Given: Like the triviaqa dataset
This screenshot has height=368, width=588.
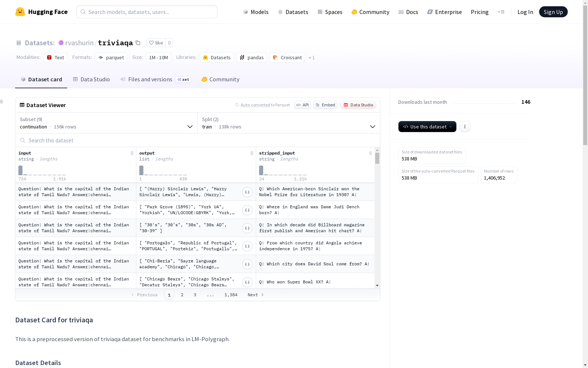Looking at the screenshot, I should point(156,43).
